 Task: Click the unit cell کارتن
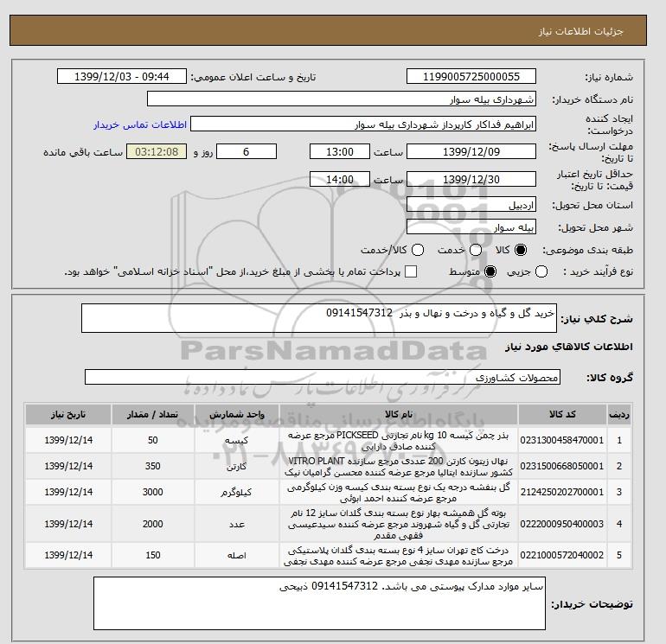pyautogui.click(x=237, y=467)
